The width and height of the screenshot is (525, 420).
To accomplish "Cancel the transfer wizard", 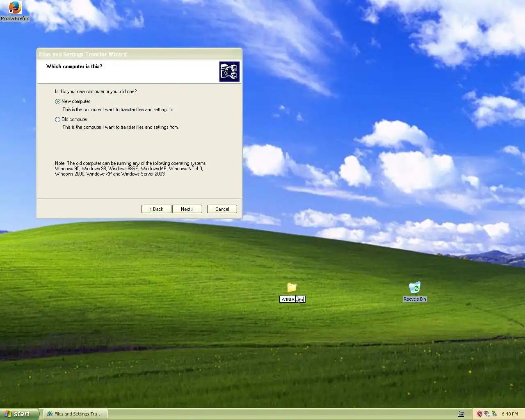I will pyautogui.click(x=222, y=209).
